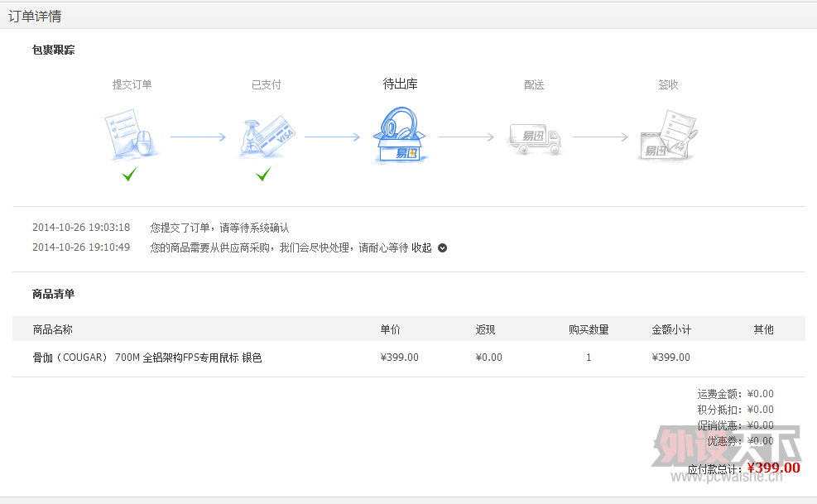Image resolution: width=817 pixels, height=504 pixels.
Task: Select timestamp 2014-10-26 19:10:49
Action: point(81,247)
